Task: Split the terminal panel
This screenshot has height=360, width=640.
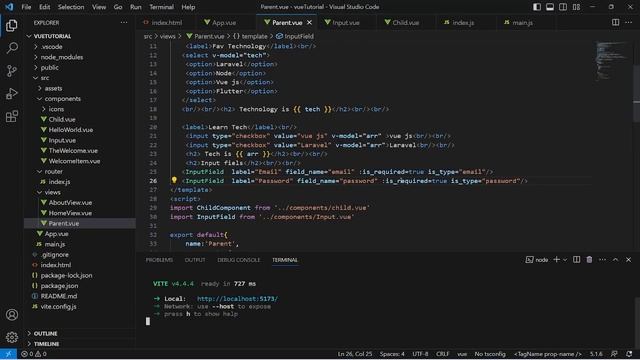Action: [576, 260]
